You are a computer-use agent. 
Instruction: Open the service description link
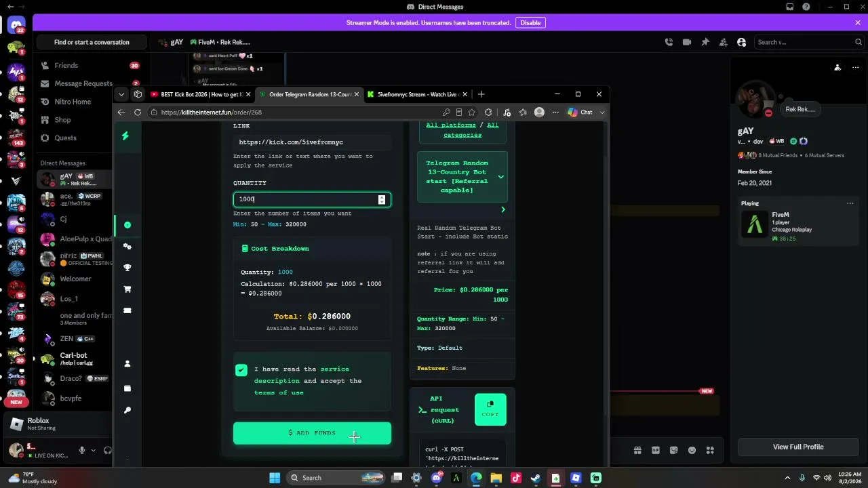(302, 375)
